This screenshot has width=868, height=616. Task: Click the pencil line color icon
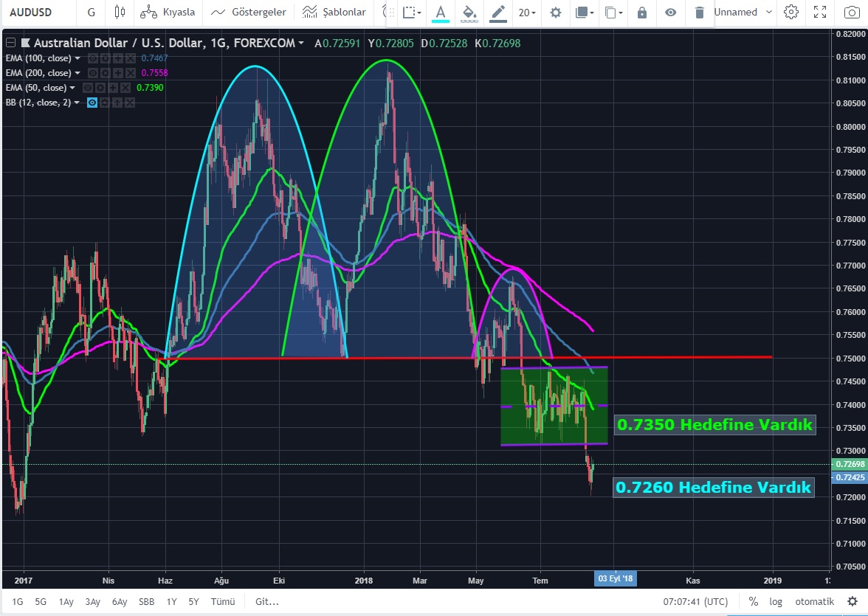click(x=498, y=13)
